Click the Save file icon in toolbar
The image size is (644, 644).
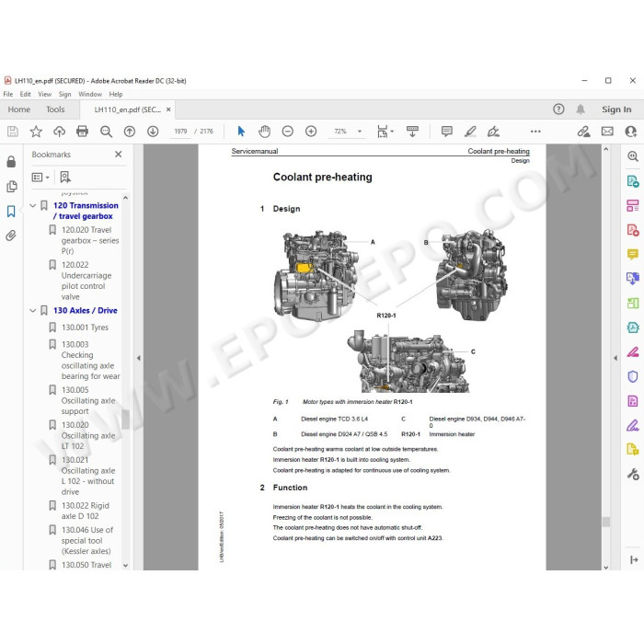tap(13, 132)
